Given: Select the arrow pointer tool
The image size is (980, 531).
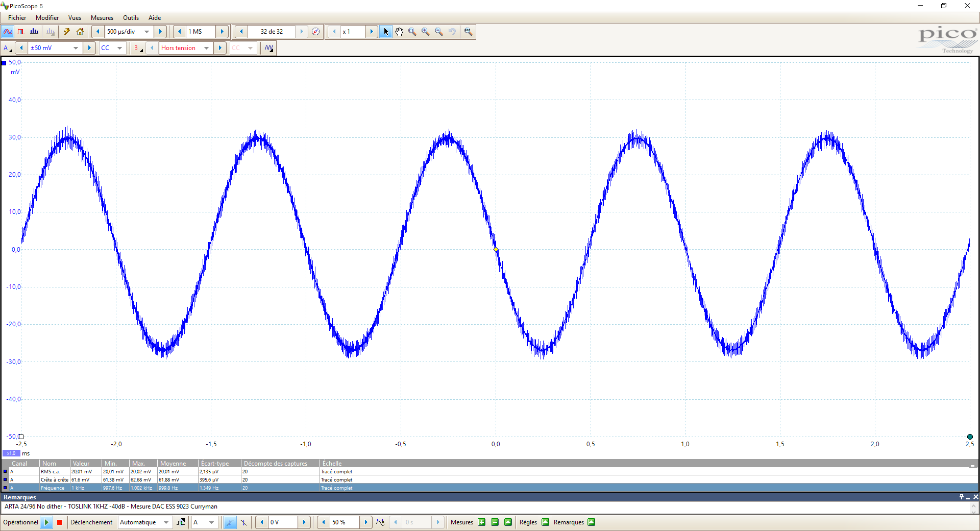Looking at the screenshot, I should coord(386,32).
